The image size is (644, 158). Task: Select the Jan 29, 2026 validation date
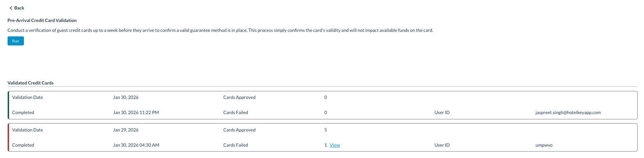(x=126, y=130)
